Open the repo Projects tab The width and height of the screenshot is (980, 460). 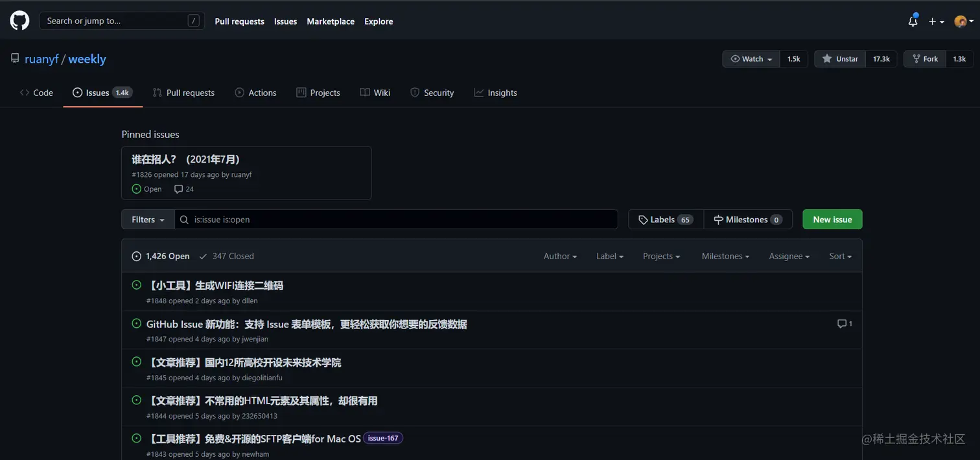pos(318,93)
